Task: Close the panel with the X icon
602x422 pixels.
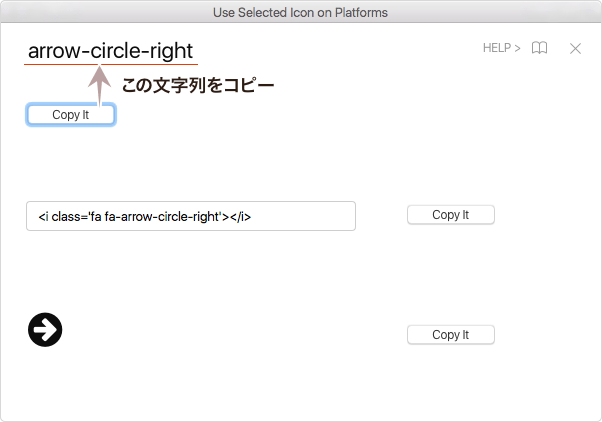Action: click(x=575, y=48)
